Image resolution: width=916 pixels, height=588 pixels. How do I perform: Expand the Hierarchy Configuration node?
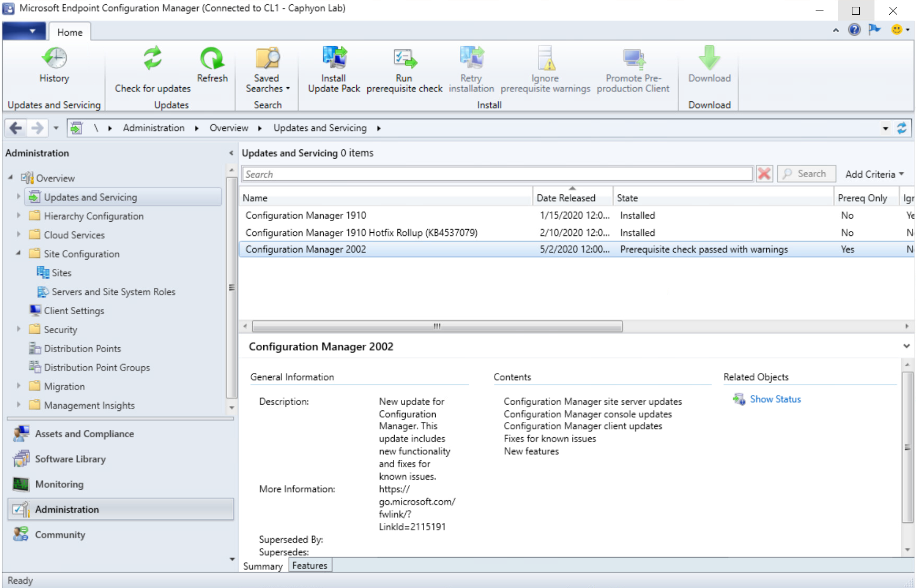(18, 215)
